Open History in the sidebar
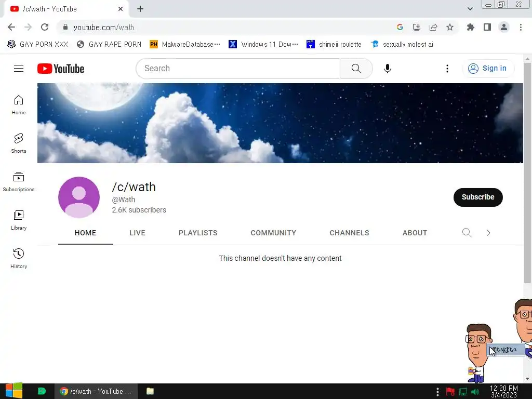 point(19,259)
